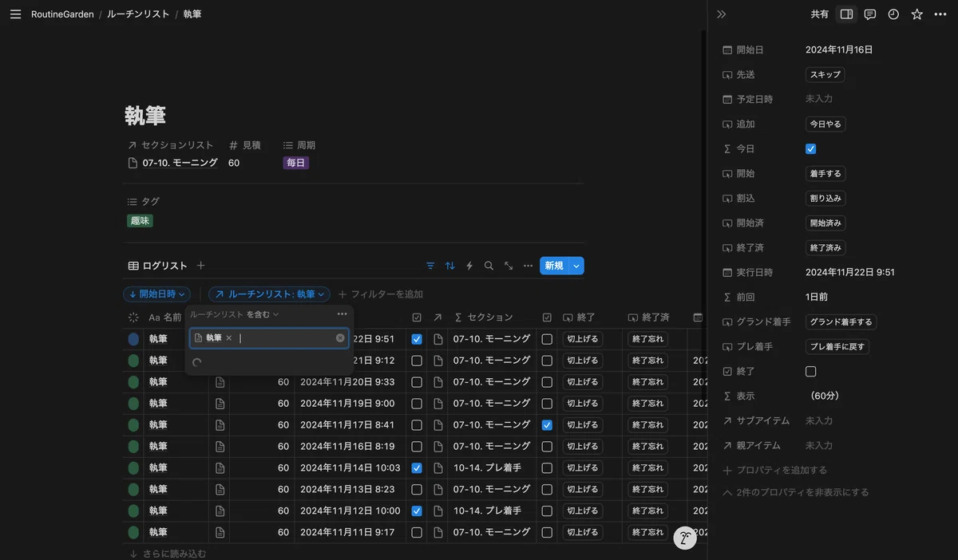Go to RoutineGarden breadcrumb
The image size is (958, 560).
click(x=62, y=14)
